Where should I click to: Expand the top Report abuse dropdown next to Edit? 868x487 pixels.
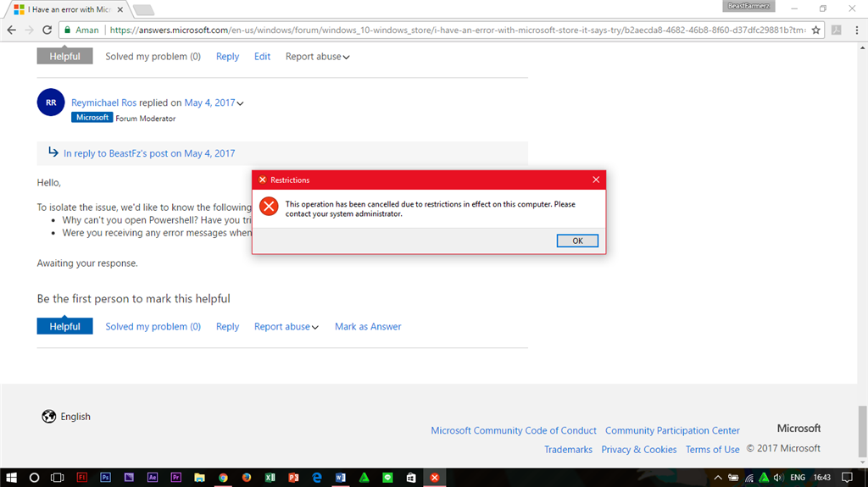click(x=317, y=57)
